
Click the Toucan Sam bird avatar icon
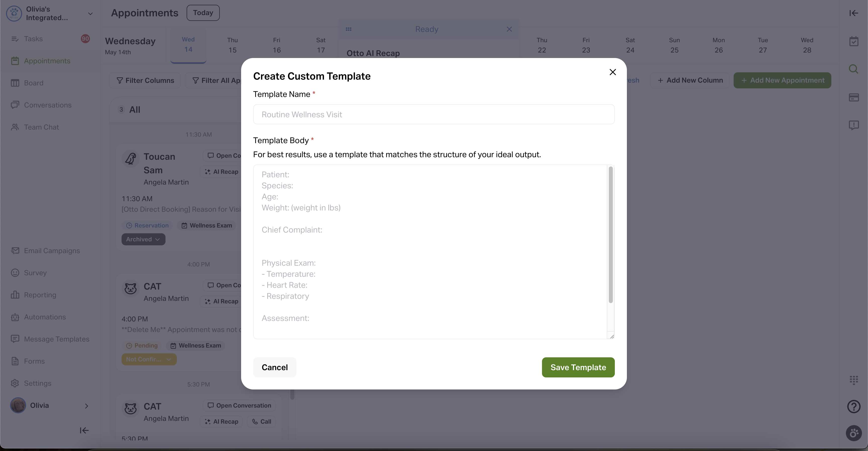[130, 158]
